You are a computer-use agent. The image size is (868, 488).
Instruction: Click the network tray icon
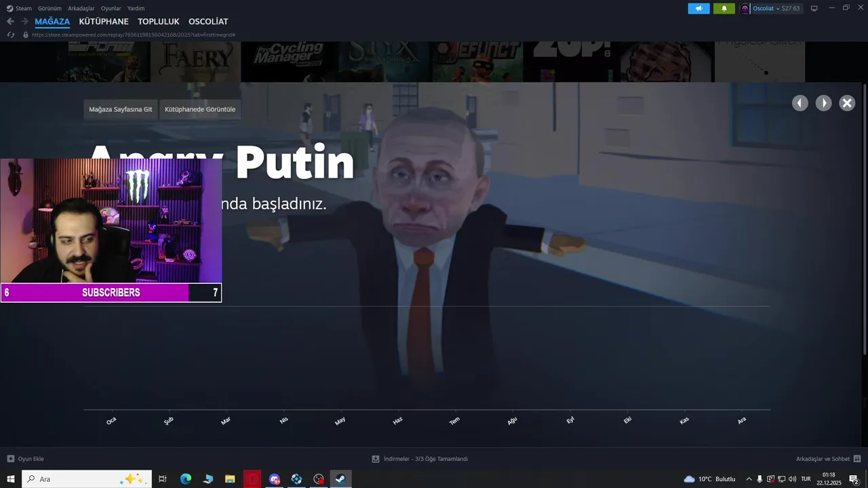[x=781, y=479]
